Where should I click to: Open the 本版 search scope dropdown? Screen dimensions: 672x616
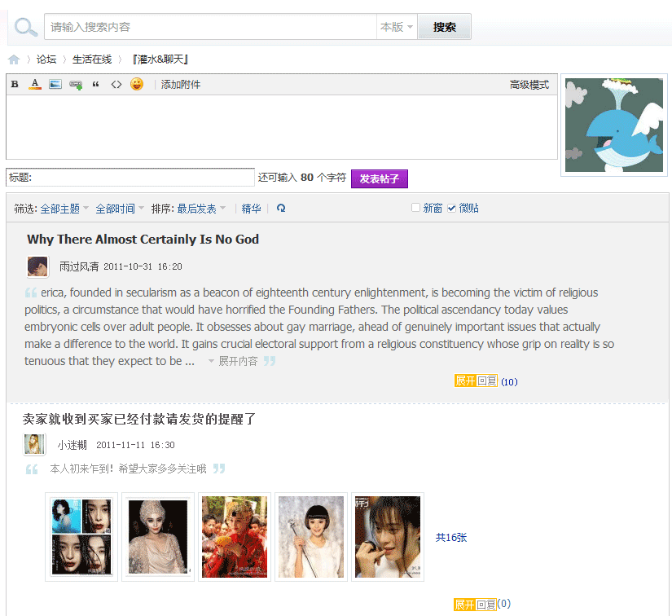[397, 27]
